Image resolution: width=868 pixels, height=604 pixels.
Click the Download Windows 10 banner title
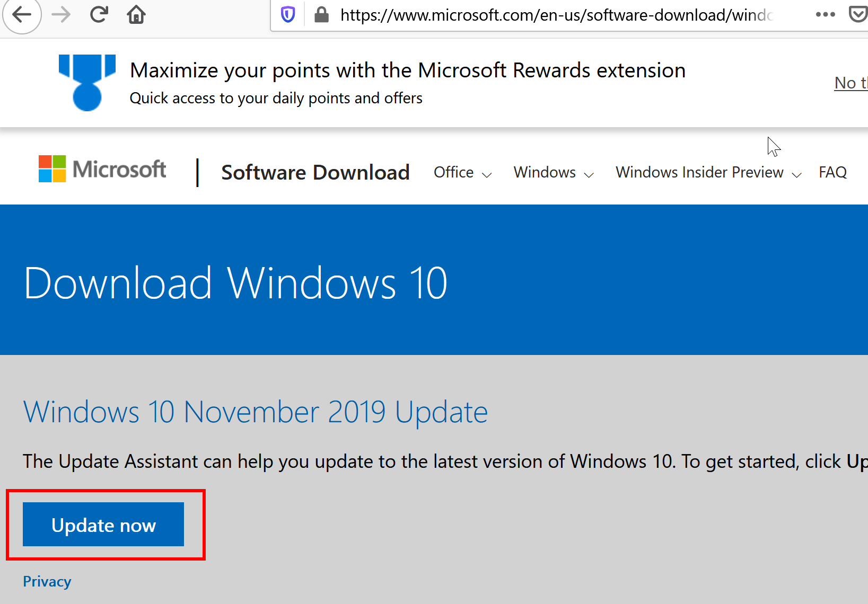coord(235,283)
